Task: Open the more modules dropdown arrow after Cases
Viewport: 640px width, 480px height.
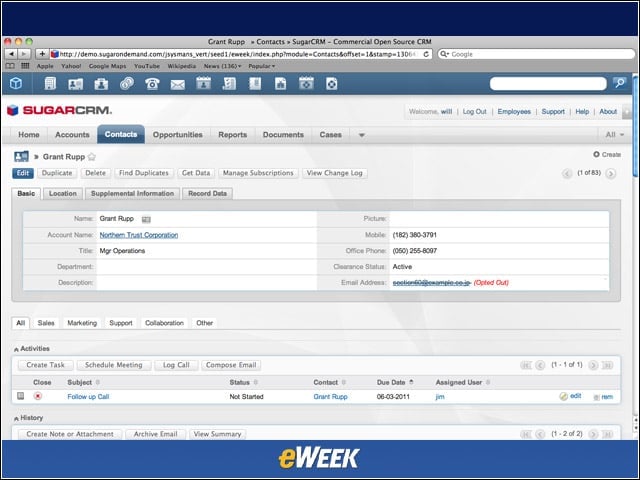Action: point(361,135)
